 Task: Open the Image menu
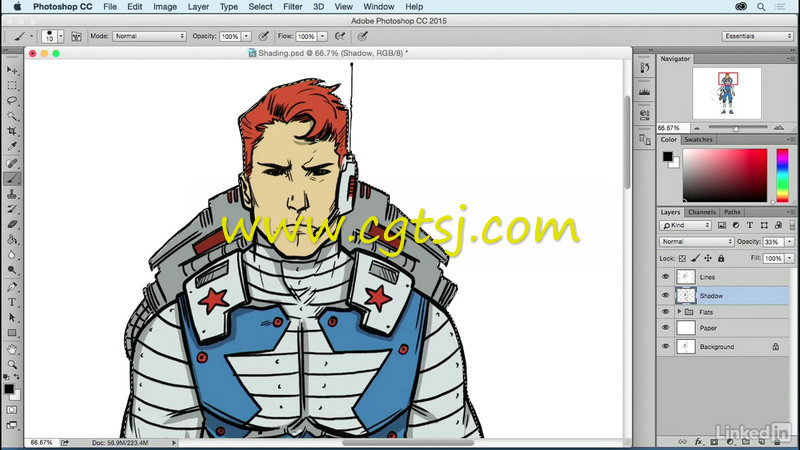coord(165,7)
